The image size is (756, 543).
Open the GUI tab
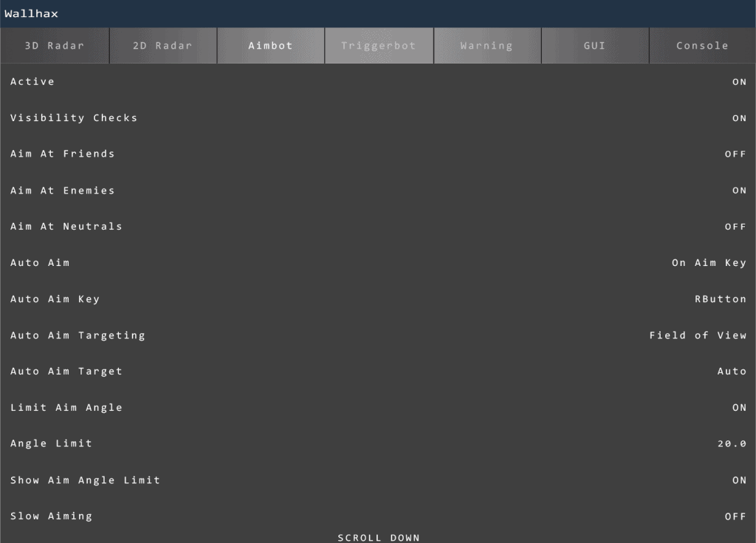(594, 46)
